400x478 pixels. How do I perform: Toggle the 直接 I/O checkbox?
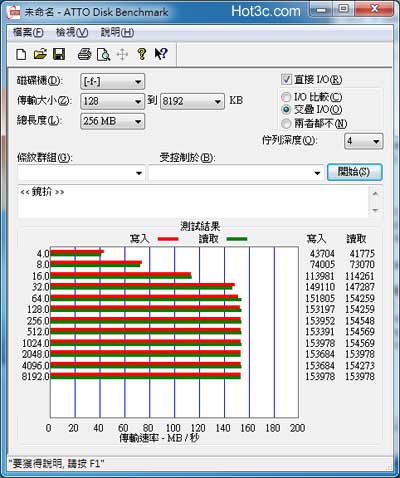(x=287, y=80)
